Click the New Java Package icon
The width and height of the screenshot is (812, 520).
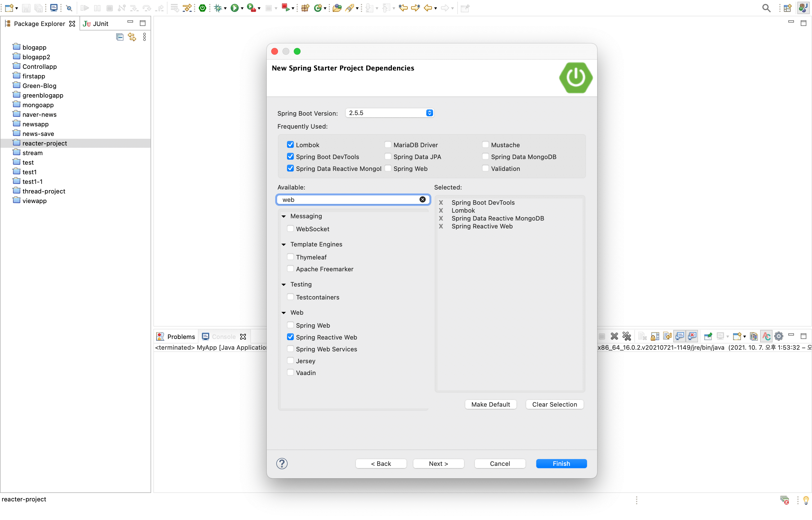(x=305, y=8)
